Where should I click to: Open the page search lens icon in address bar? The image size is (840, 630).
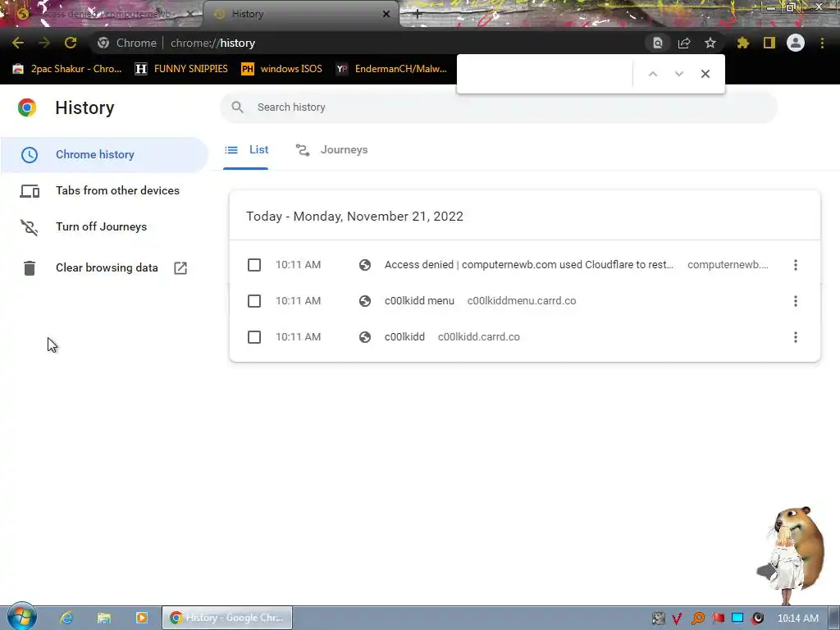coord(658,43)
